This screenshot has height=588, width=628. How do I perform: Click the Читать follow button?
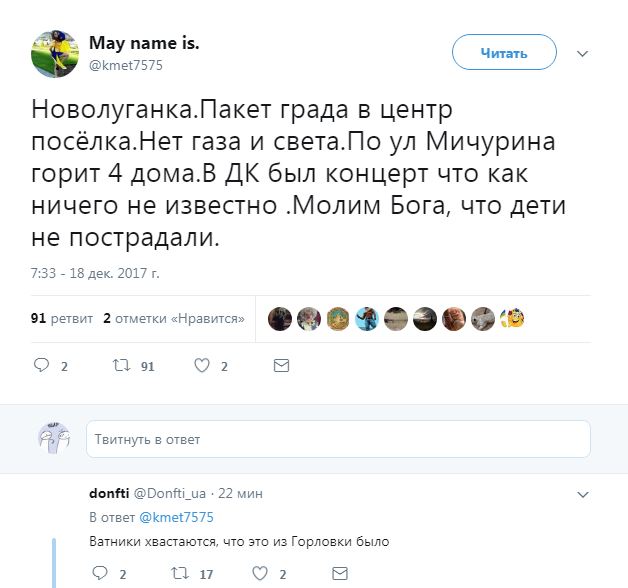[x=504, y=53]
